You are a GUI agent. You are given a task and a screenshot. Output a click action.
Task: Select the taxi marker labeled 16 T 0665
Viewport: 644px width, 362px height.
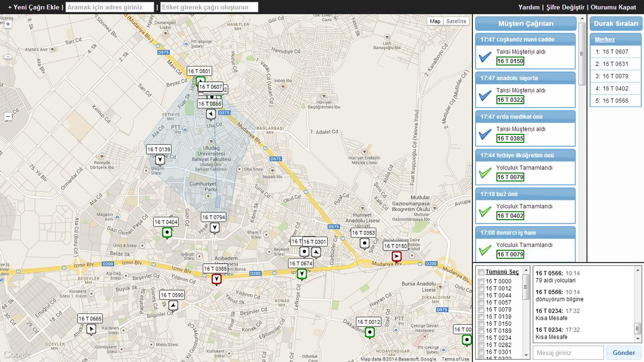tap(91, 329)
